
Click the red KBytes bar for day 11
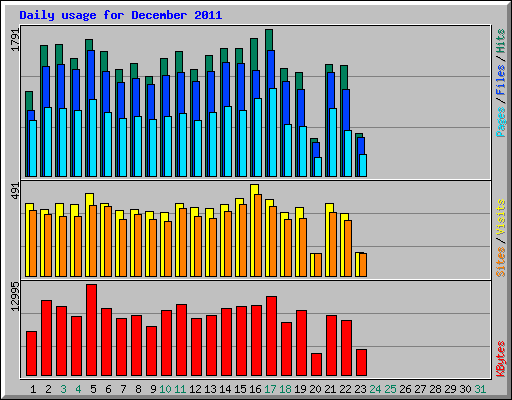click(182, 340)
